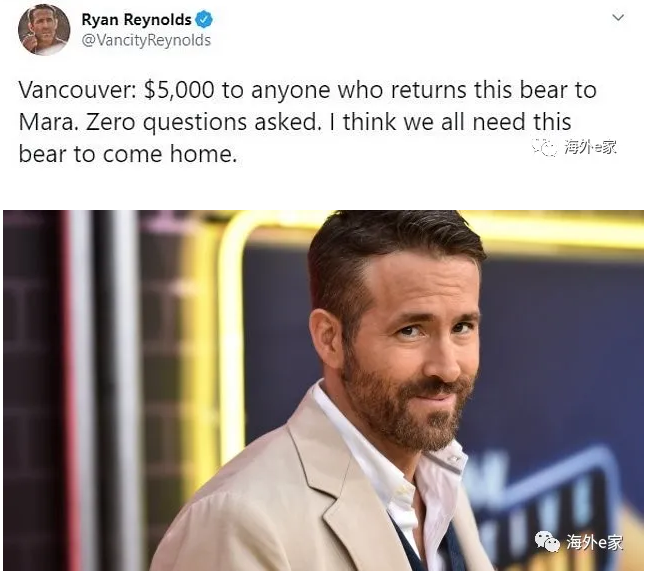Open the round profile avatar picture
Screen dimensions: 650x577
(44, 29)
